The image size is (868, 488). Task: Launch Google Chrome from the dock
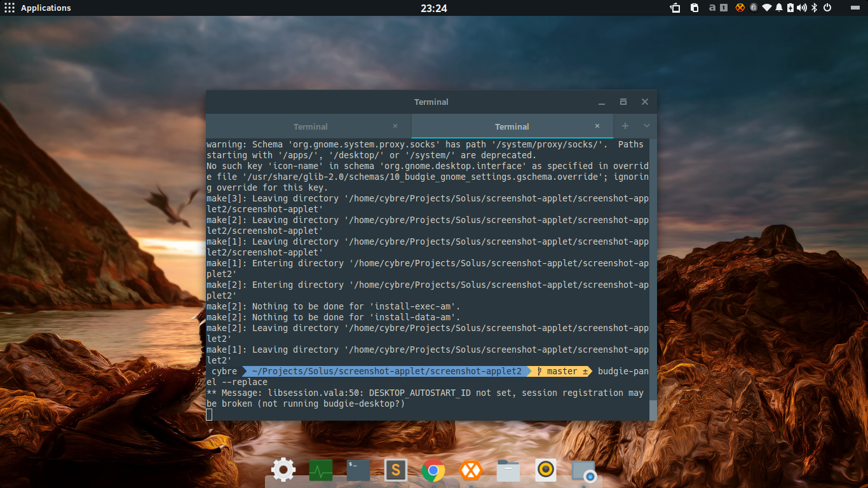pos(433,471)
